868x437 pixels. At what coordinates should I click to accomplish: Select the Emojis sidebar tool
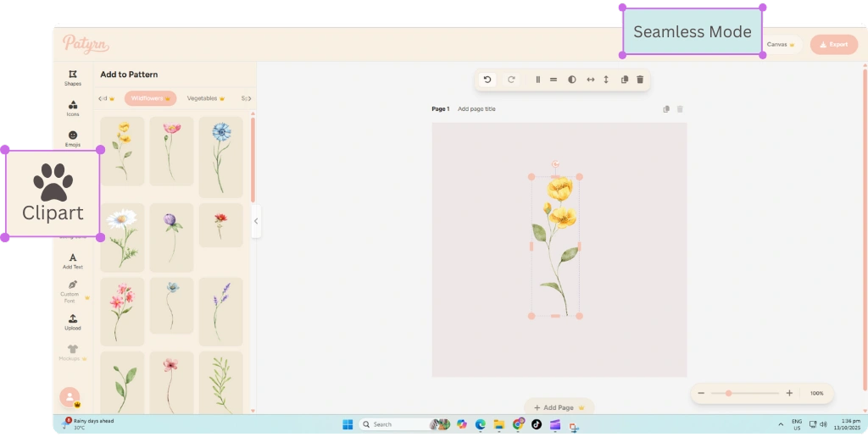(73, 137)
